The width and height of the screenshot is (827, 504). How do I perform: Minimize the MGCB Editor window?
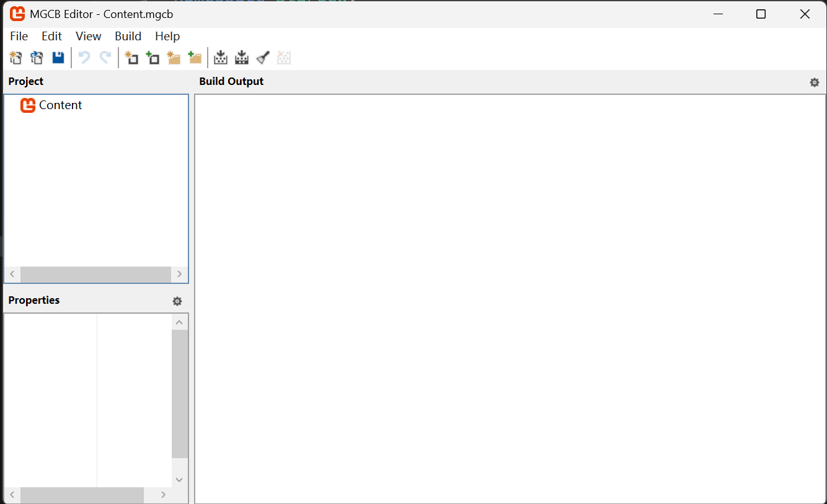(x=718, y=14)
